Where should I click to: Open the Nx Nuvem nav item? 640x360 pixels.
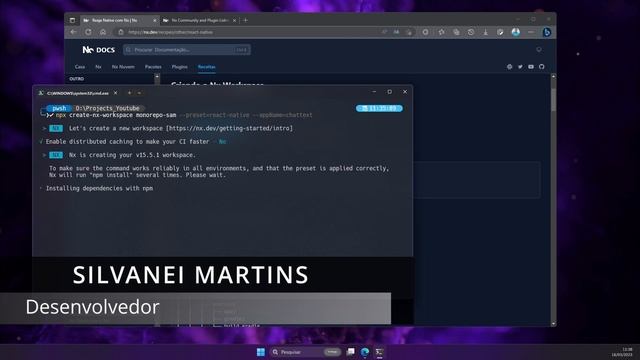click(123, 67)
